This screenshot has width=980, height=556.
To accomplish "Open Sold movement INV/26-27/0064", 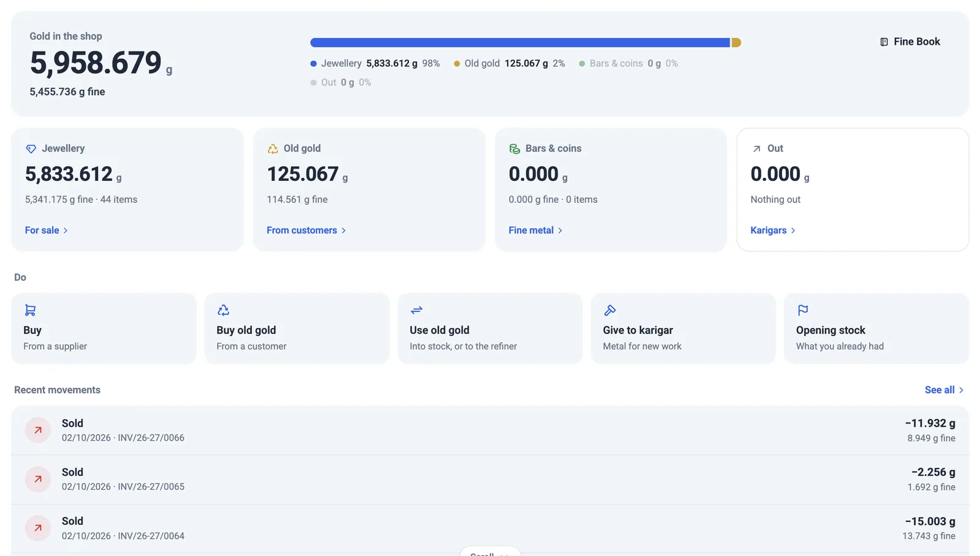I will coord(490,528).
